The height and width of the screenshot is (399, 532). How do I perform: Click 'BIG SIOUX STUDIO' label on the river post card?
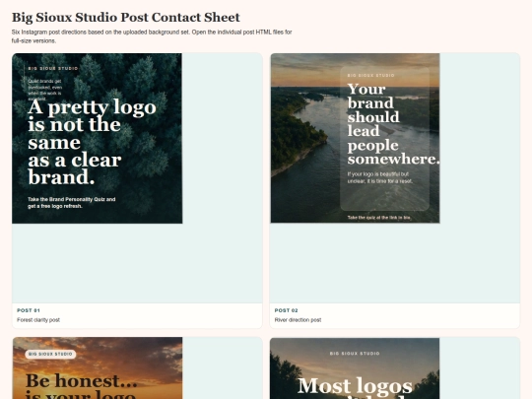pyautogui.click(x=370, y=75)
